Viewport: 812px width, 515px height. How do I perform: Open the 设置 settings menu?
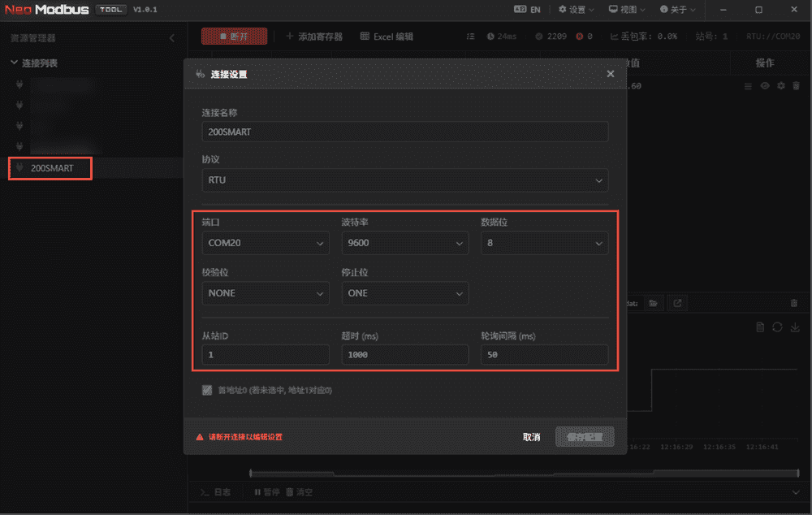[577, 10]
